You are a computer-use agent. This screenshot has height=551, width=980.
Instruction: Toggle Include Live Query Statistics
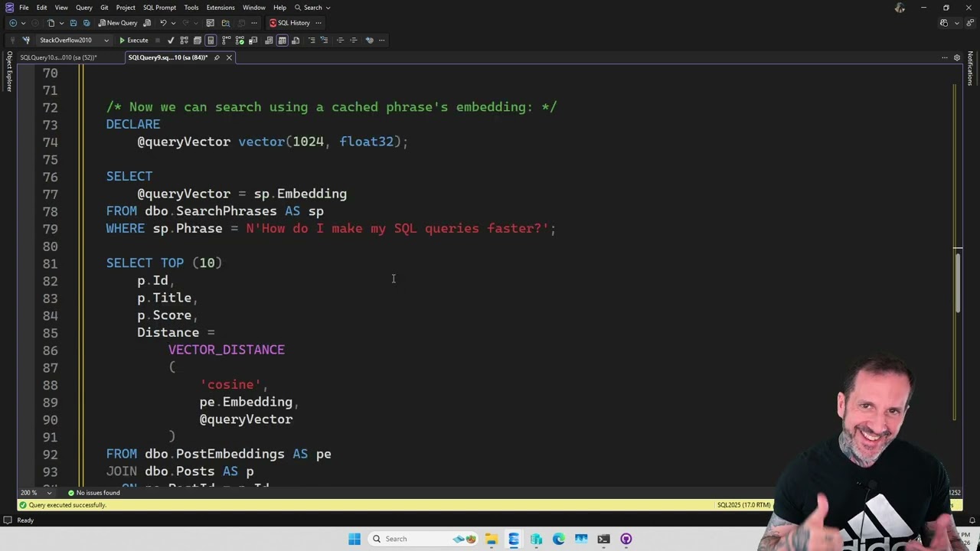[238, 41]
